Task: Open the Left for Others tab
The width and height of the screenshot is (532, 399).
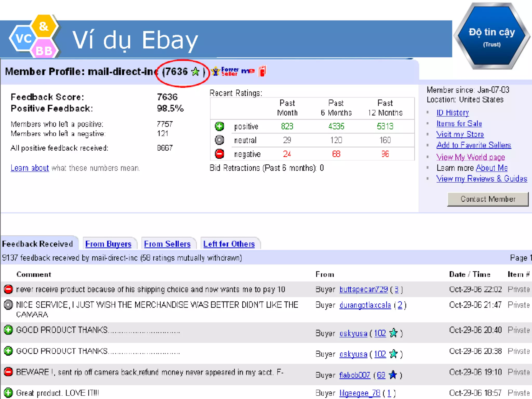Action: 229,244
